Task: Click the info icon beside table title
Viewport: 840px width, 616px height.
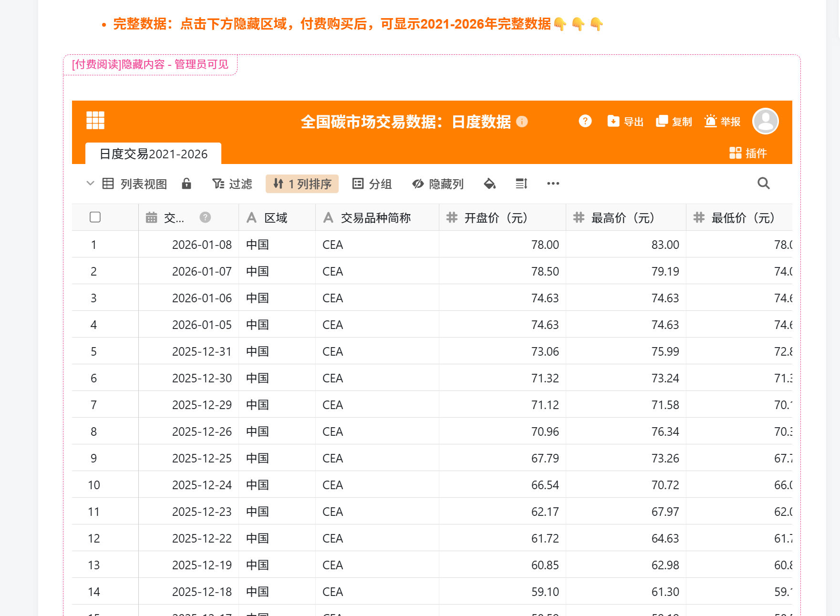Action: [x=522, y=122]
